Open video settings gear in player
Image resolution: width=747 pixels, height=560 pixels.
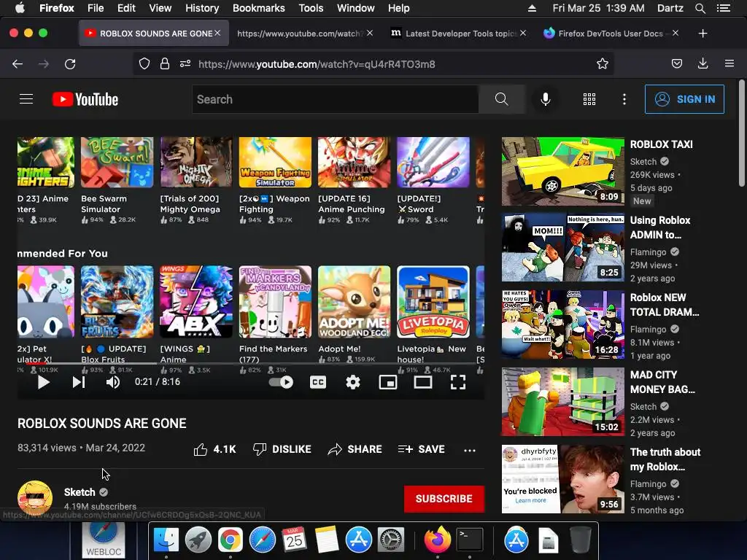coord(353,382)
